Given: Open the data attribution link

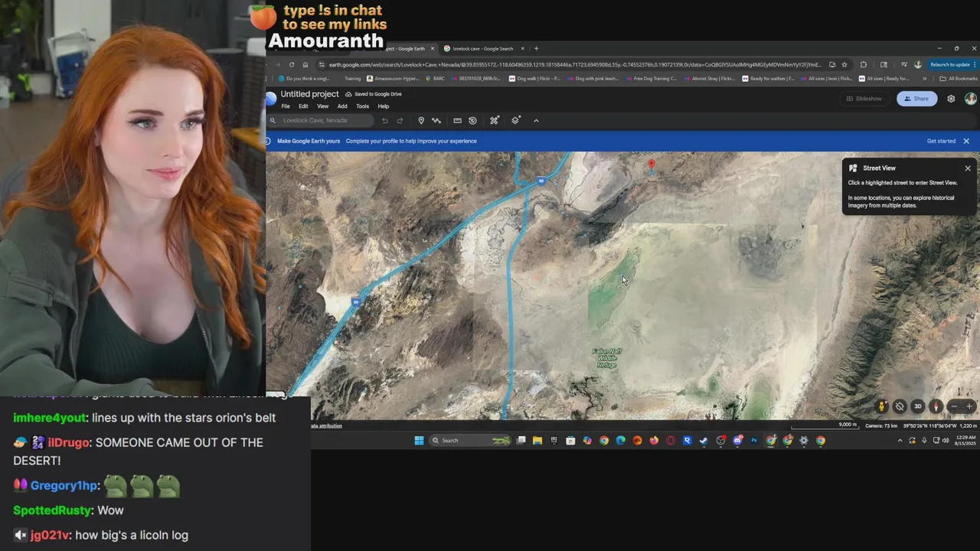Looking at the screenshot, I should pos(327,425).
